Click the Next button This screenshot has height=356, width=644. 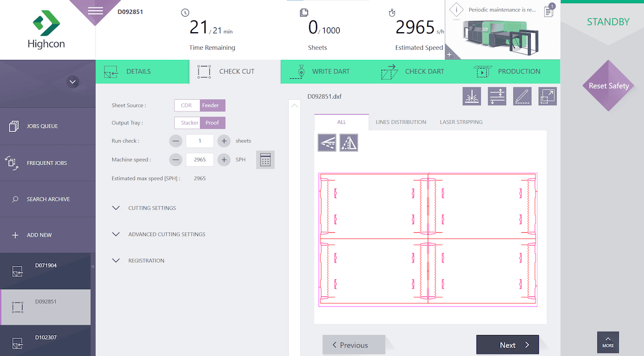[507, 345]
